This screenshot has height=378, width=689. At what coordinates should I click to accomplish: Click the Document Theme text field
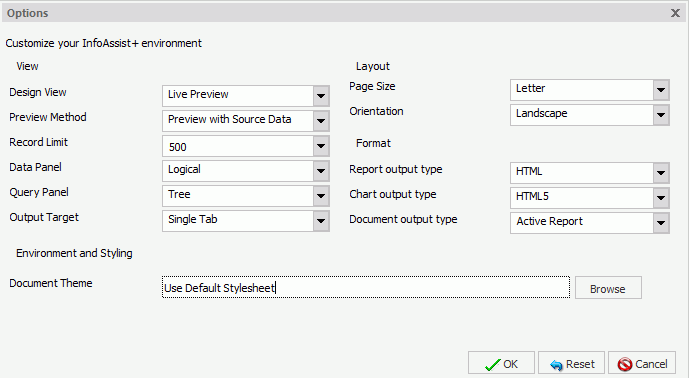tap(366, 287)
